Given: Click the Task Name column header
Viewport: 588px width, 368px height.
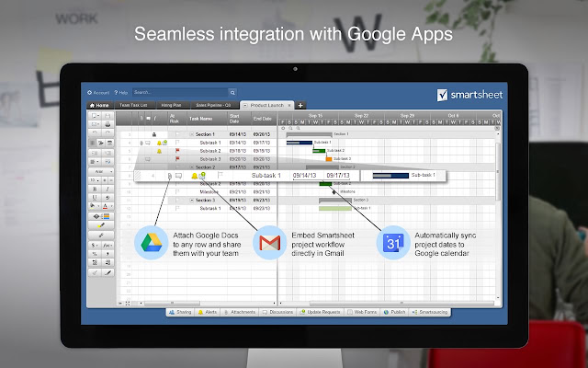Looking at the screenshot, I should (x=207, y=119).
